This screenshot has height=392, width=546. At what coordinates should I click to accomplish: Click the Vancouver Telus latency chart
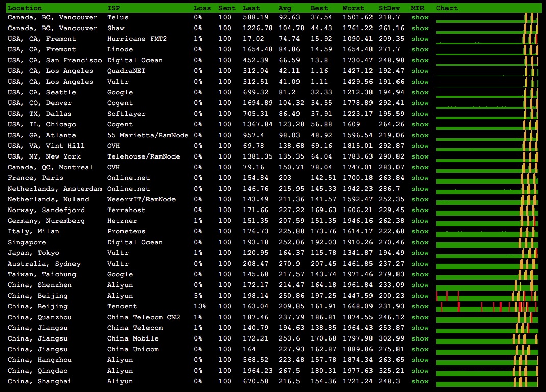pos(487,17)
